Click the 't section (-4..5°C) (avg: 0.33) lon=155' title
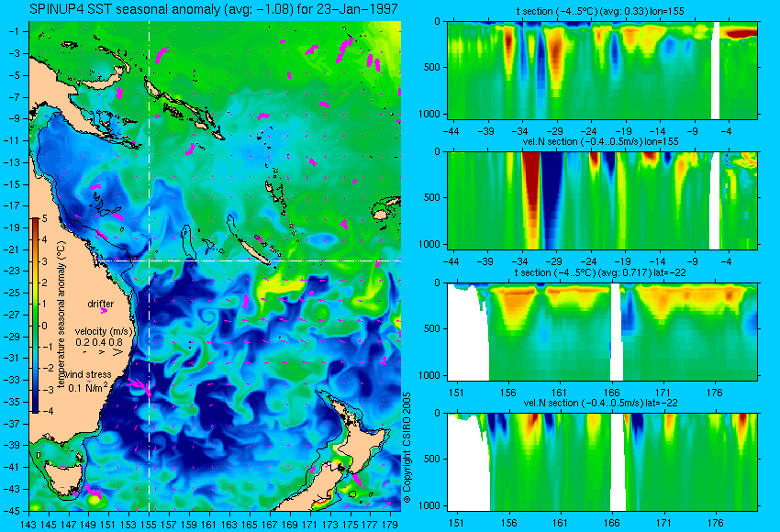This screenshot has width=780, height=532. click(600, 11)
